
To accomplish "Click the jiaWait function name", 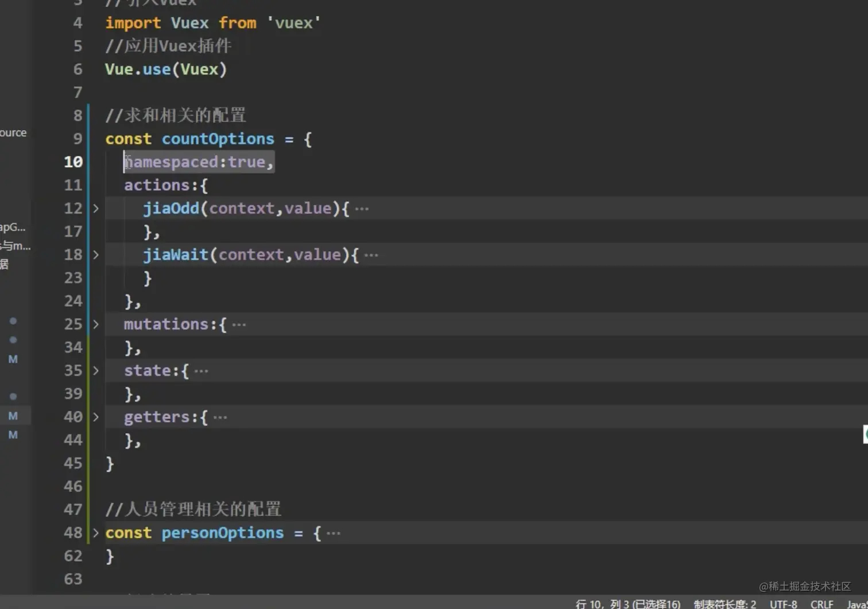I will tap(175, 255).
